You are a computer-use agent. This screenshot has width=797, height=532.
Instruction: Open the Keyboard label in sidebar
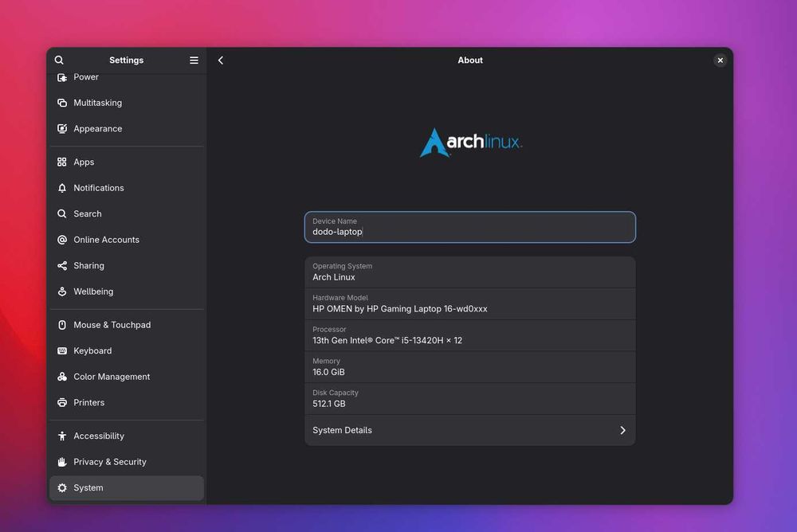[x=92, y=351]
